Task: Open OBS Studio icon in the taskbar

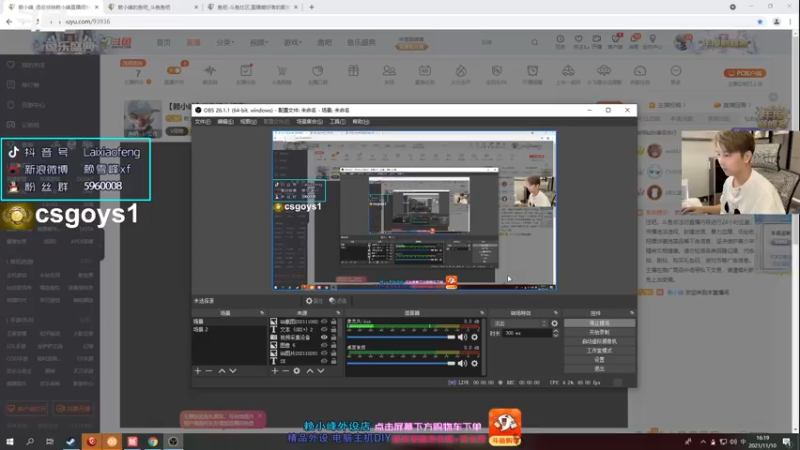Action: tap(173, 441)
